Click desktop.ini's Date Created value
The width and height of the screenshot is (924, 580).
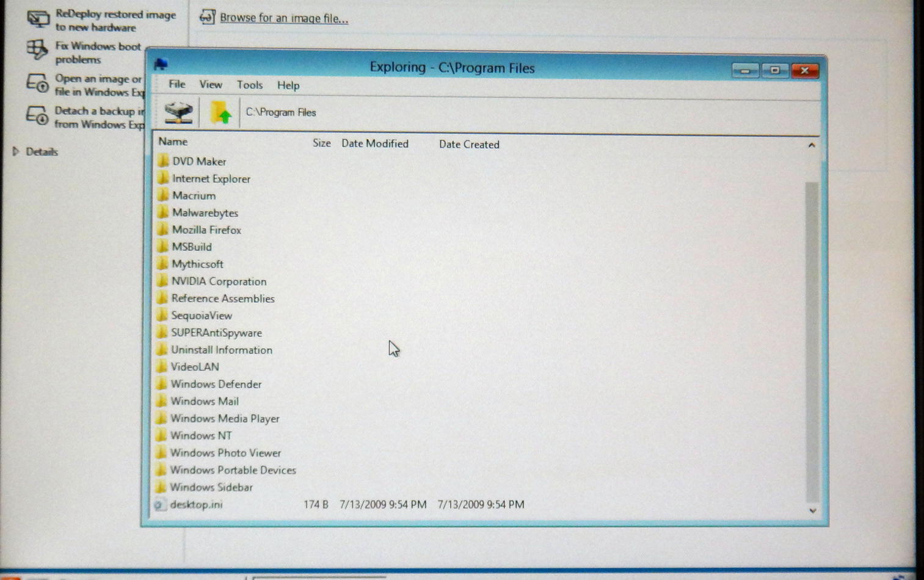coord(481,504)
